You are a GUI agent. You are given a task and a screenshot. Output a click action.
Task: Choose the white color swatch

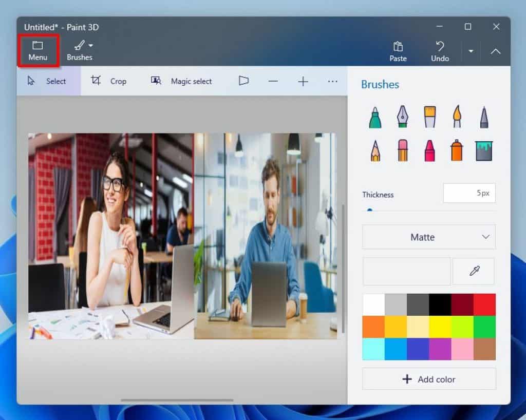[x=373, y=304]
